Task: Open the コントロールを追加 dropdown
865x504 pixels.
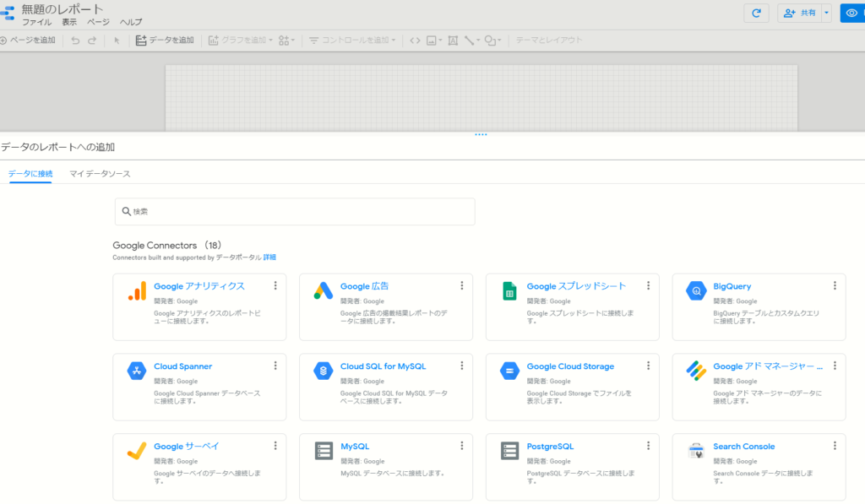Action: coord(352,41)
